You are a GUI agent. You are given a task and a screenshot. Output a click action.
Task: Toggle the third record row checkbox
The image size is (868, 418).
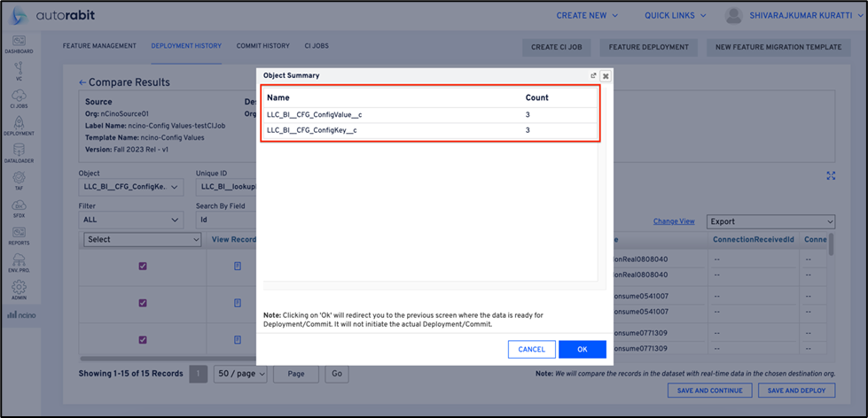143,339
